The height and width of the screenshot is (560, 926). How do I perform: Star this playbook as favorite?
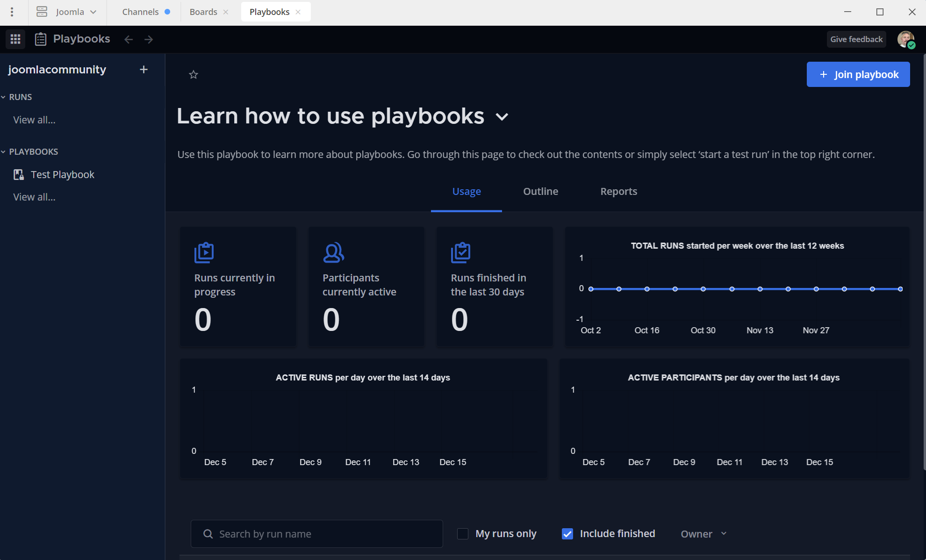click(194, 75)
